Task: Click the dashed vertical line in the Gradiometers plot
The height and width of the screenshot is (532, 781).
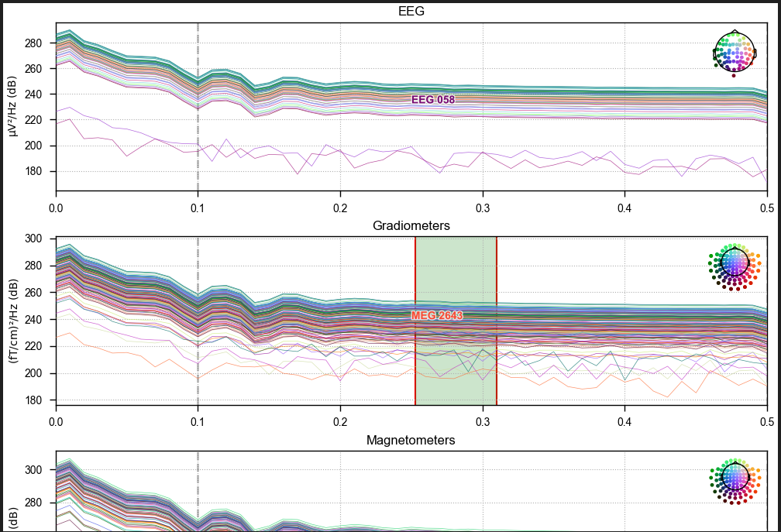Action: [x=198, y=321]
